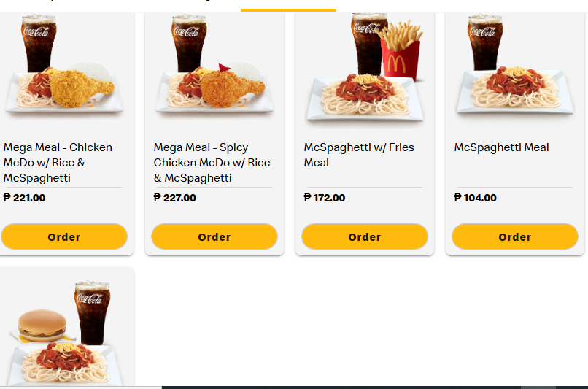Order the McSpaghetti Meal for ₱104.00
This screenshot has width=588, height=389.
(x=514, y=236)
